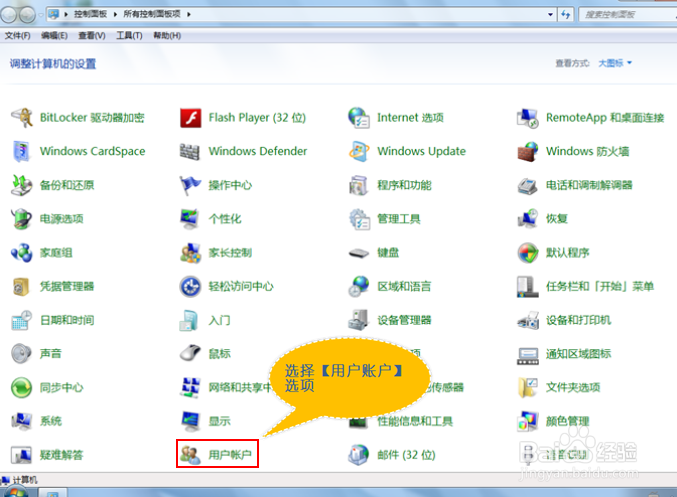This screenshot has height=497, width=677.
Task: Open the 文件(F) menu
Action: click(17, 35)
